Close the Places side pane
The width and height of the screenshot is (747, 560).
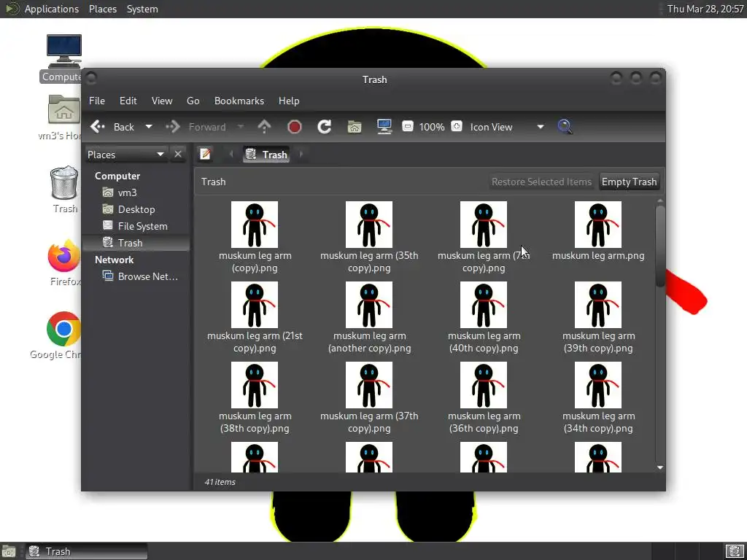(x=178, y=155)
